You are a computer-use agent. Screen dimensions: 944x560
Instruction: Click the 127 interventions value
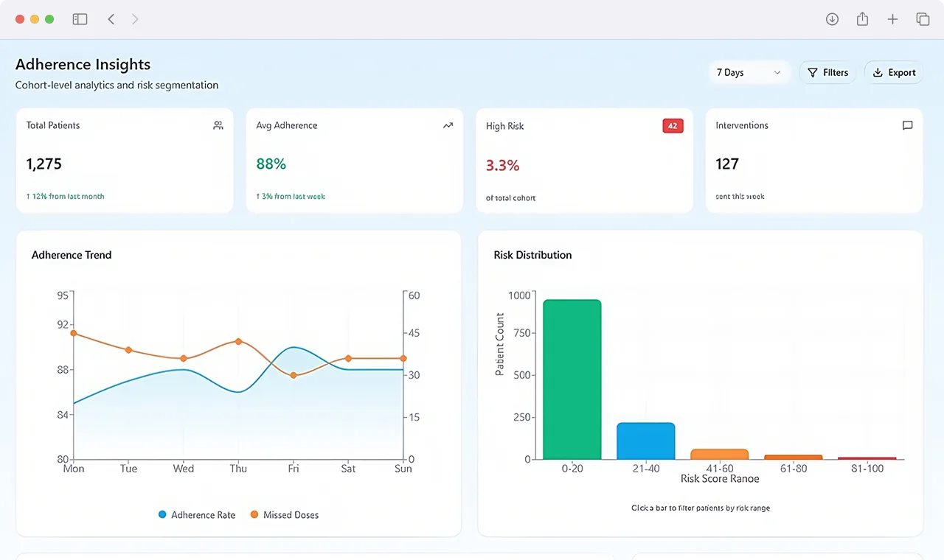[x=727, y=164]
